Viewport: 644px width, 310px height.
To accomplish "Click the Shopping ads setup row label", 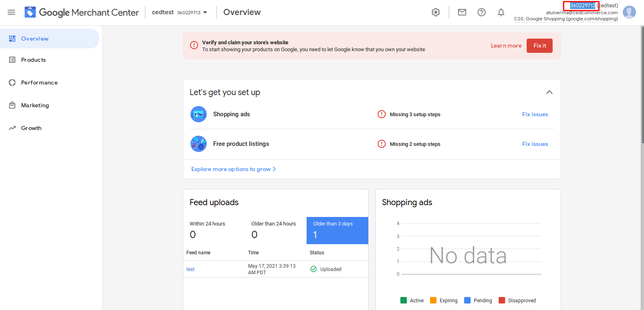I will click(231, 114).
